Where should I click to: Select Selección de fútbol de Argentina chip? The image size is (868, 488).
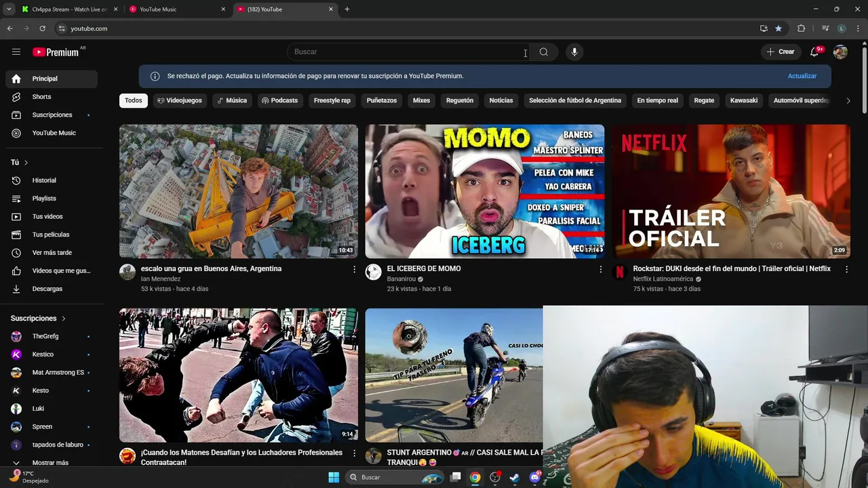(575, 100)
